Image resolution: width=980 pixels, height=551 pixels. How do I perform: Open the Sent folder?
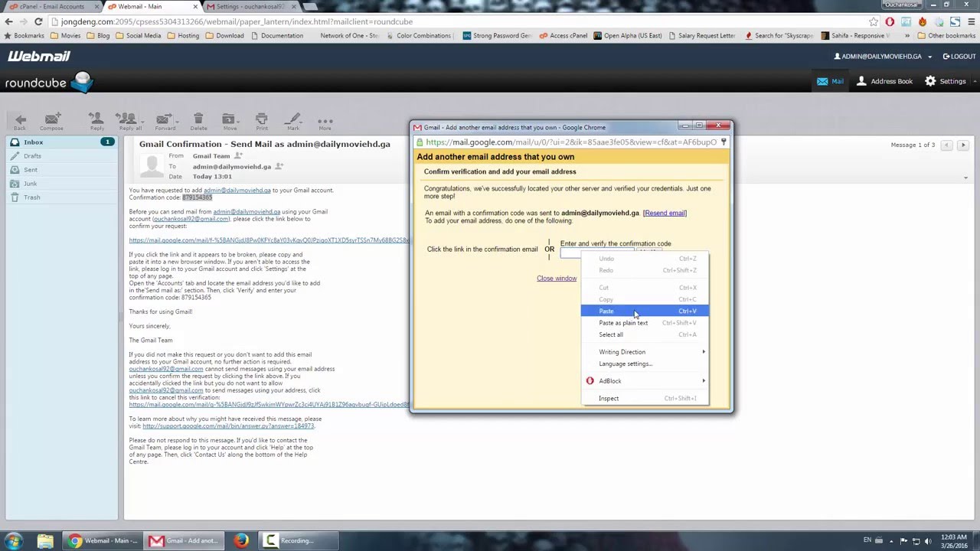(x=62, y=170)
